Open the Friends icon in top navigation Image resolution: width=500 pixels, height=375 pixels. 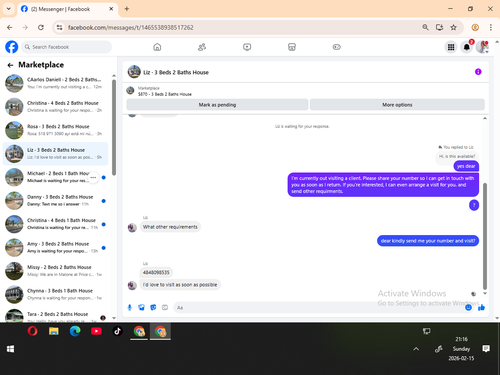coord(202,47)
